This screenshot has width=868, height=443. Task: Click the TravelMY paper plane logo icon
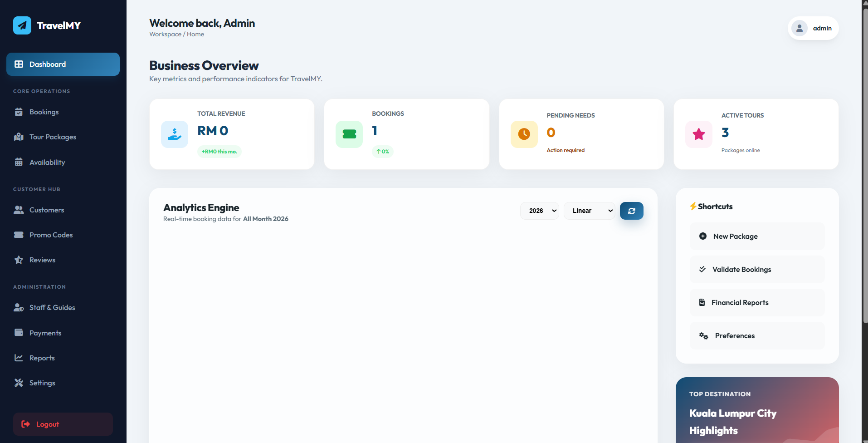tap(22, 25)
